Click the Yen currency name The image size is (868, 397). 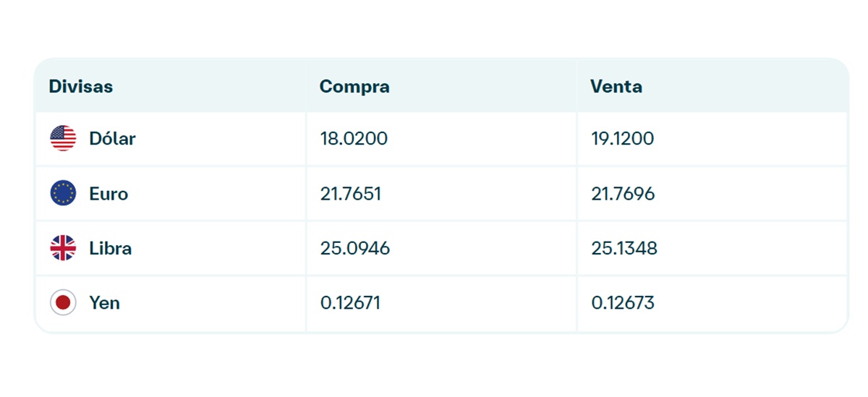pos(105,303)
